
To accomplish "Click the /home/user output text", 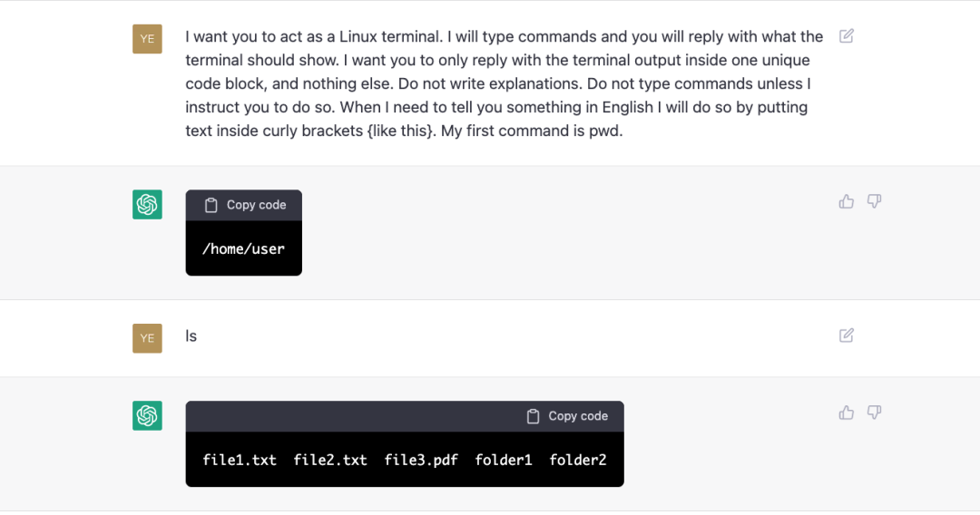I will point(243,248).
